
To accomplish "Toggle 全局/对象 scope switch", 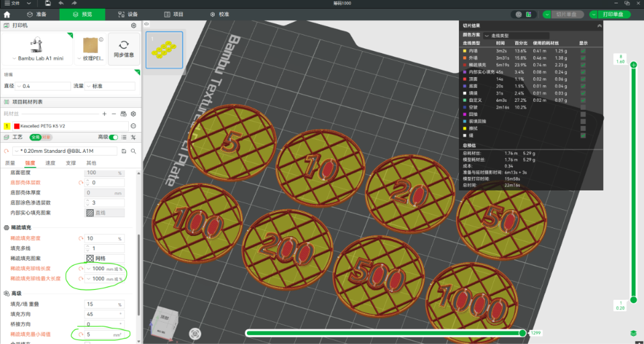I will coord(41,137).
